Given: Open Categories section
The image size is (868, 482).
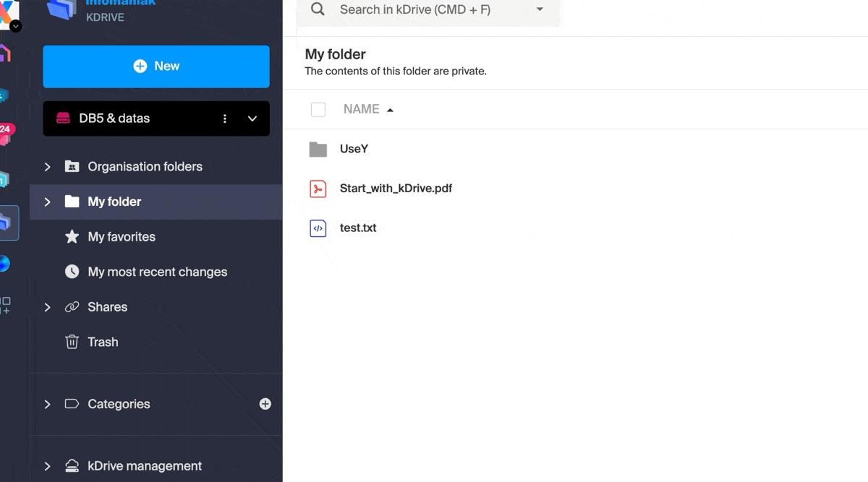Looking at the screenshot, I should [119, 404].
